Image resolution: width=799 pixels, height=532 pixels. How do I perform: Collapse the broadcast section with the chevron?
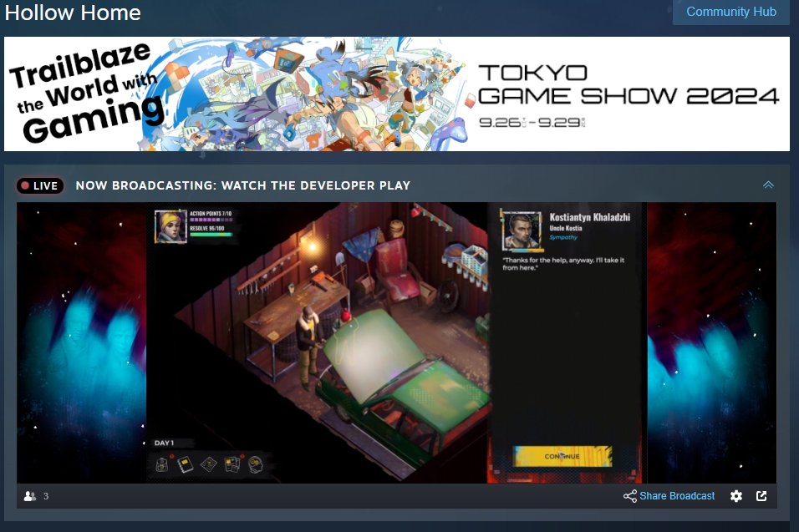(768, 185)
